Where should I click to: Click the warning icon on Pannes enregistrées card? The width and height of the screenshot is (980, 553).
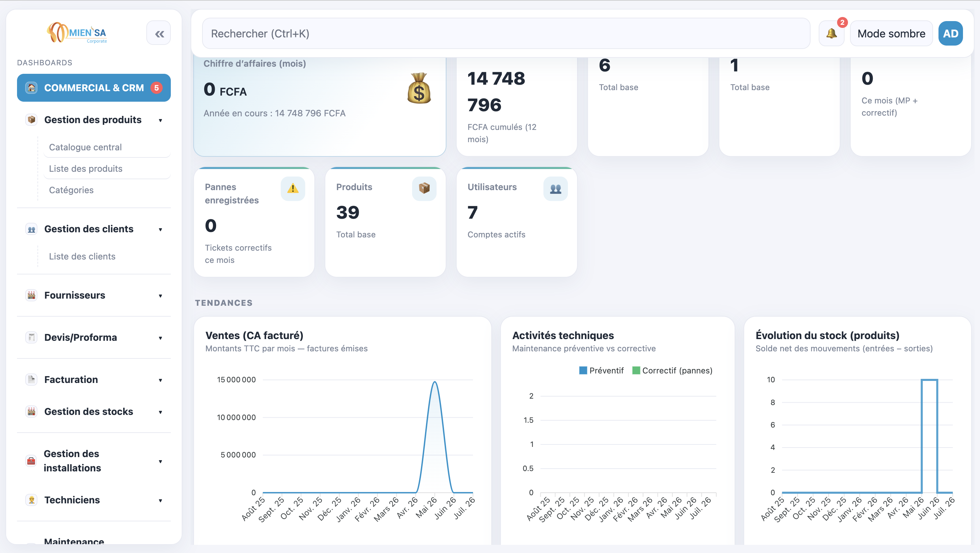coord(293,188)
